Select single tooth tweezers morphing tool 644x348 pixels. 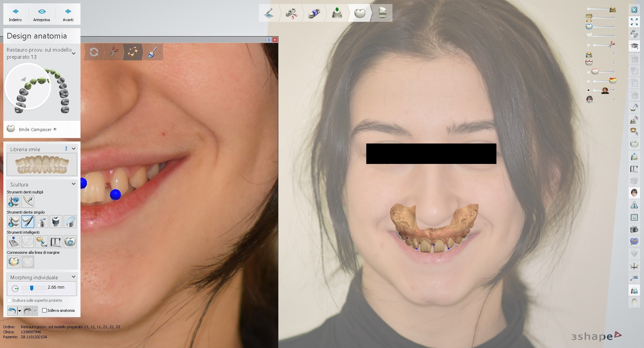(x=28, y=222)
